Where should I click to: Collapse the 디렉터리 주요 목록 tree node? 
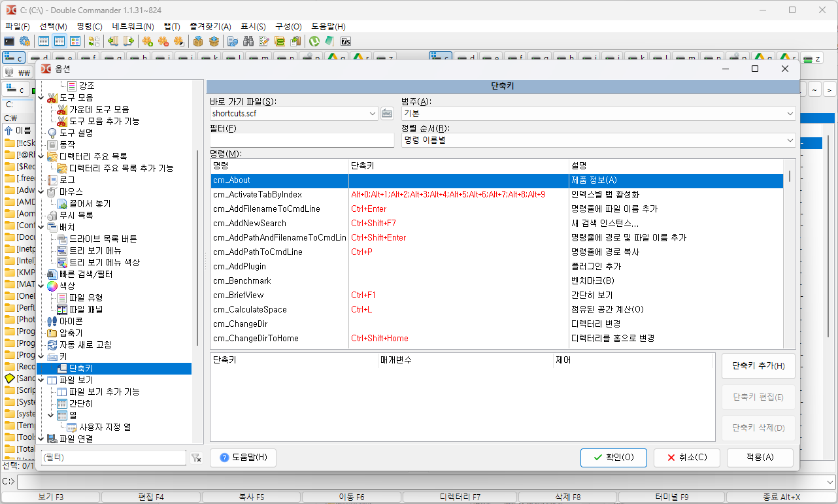point(41,156)
